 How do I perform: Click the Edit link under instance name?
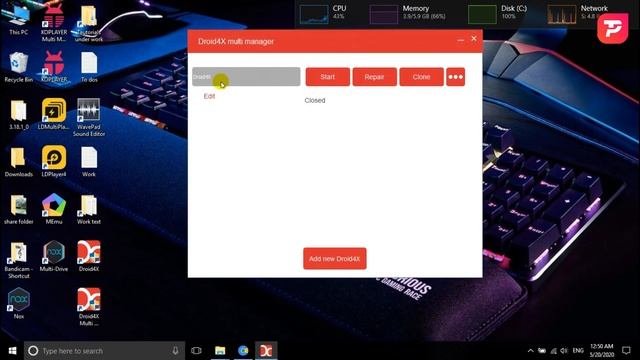pyautogui.click(x=209, y=96)
